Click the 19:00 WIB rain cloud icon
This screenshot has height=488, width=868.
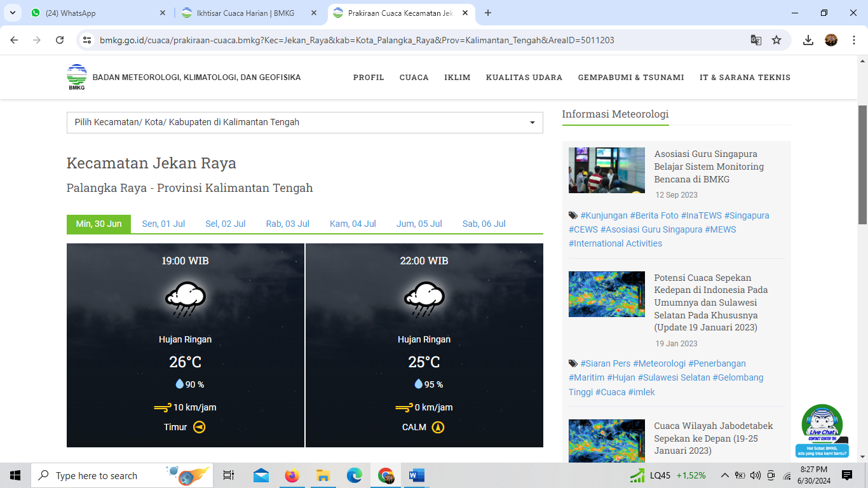[185, 299]
